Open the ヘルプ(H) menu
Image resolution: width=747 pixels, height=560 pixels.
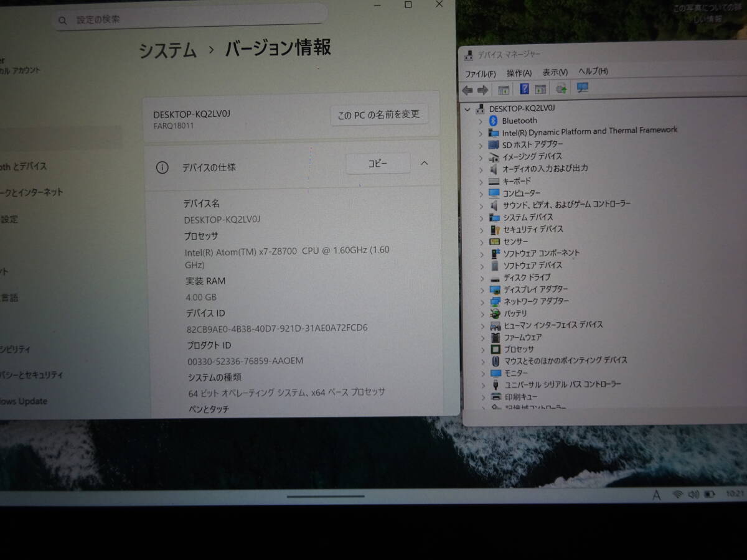click(593, 71)
